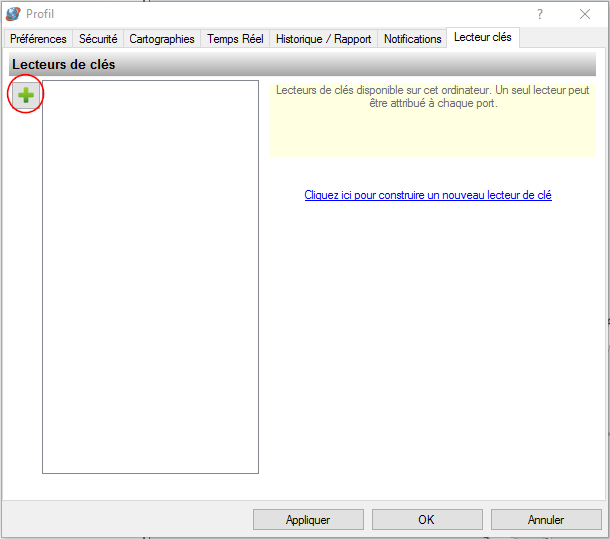Click the question mark help button
The image size is (610, 539).
[x=540, y=14]
